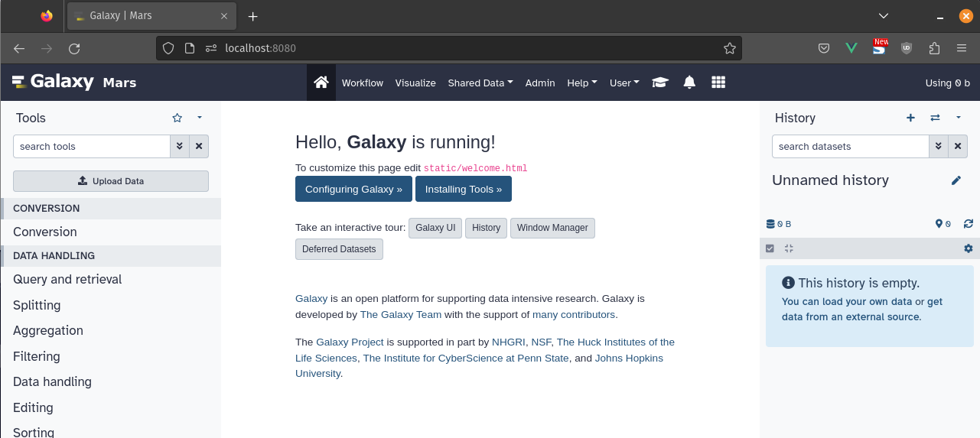Open the Galaxy Project link
Viewport: 980px width, 438px height.
(x=350, y=342)
